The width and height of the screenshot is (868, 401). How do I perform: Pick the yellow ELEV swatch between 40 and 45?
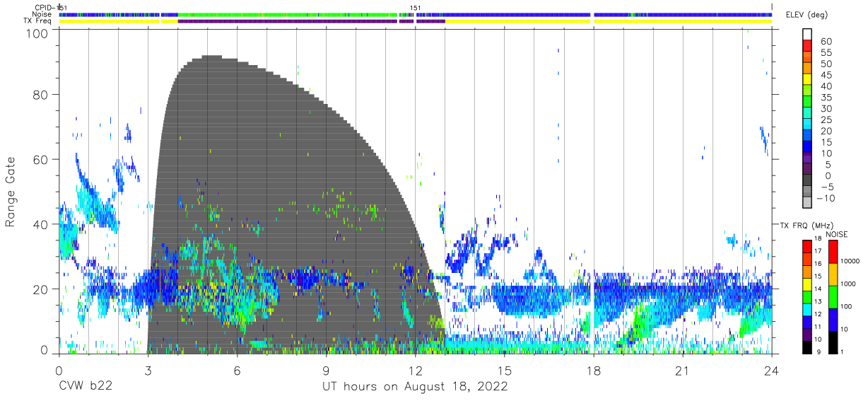[x=807, y=79]
